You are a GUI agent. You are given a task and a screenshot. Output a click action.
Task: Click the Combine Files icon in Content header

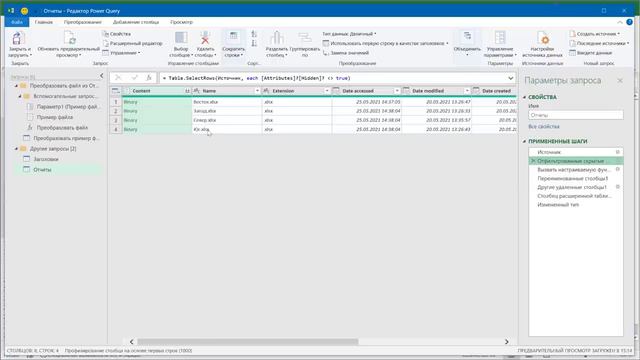187,91
